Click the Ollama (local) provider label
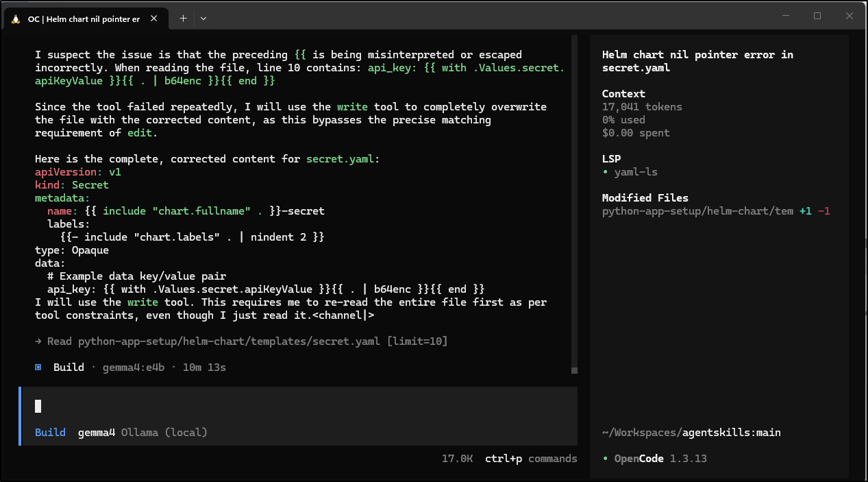Image resolution: width=868 pixels, height=482 pixels. pos(164,432)
